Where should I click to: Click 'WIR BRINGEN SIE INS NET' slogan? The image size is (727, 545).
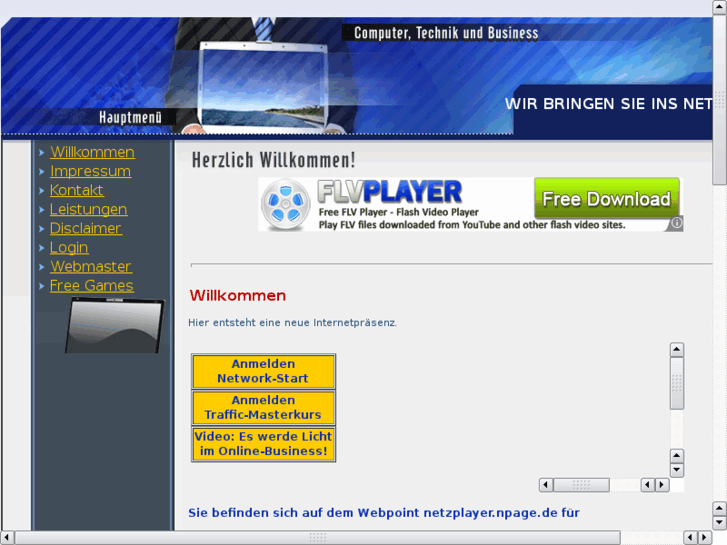point(609,104)
